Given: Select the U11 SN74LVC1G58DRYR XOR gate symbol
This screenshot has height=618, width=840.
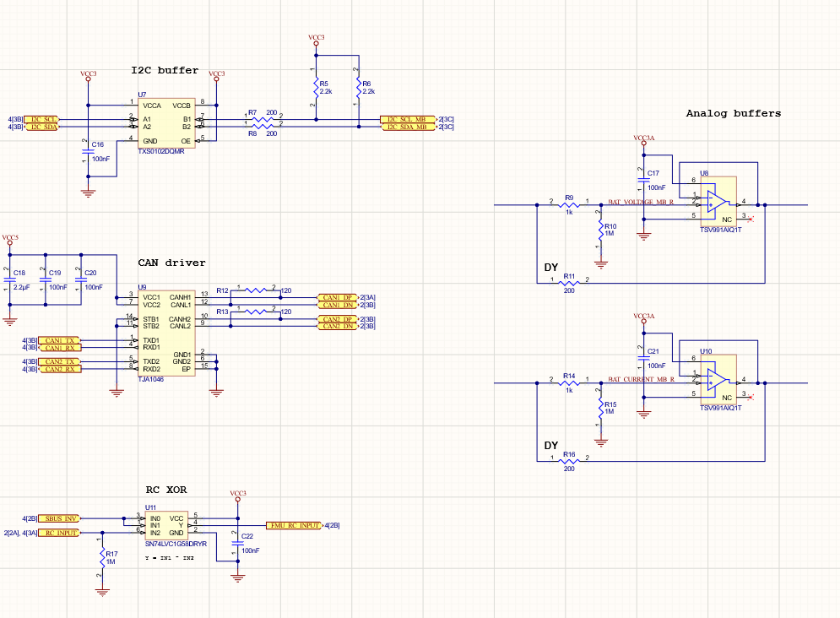Looking at the screenshot, I should [x=165, y=527].
